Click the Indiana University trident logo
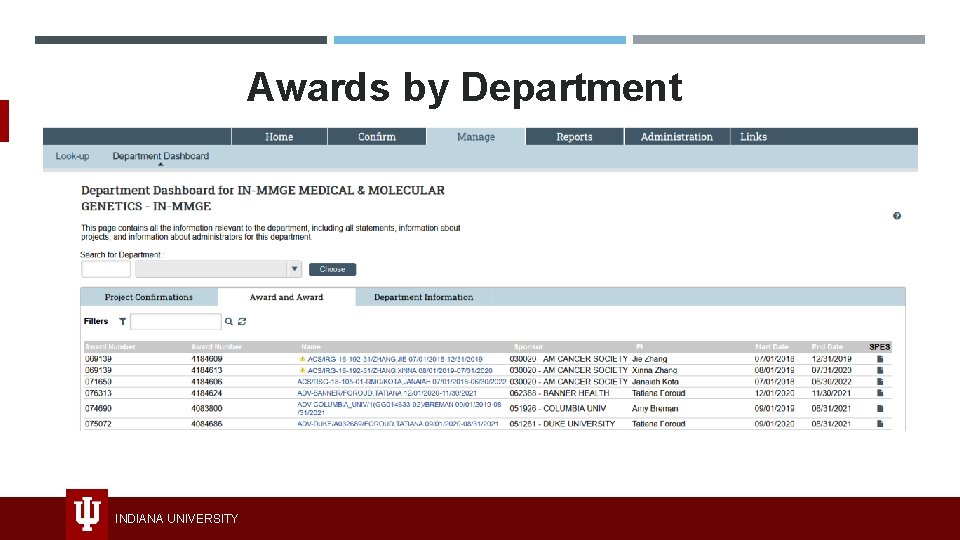This screenshot has width=960, height=540. pos(87,514)
